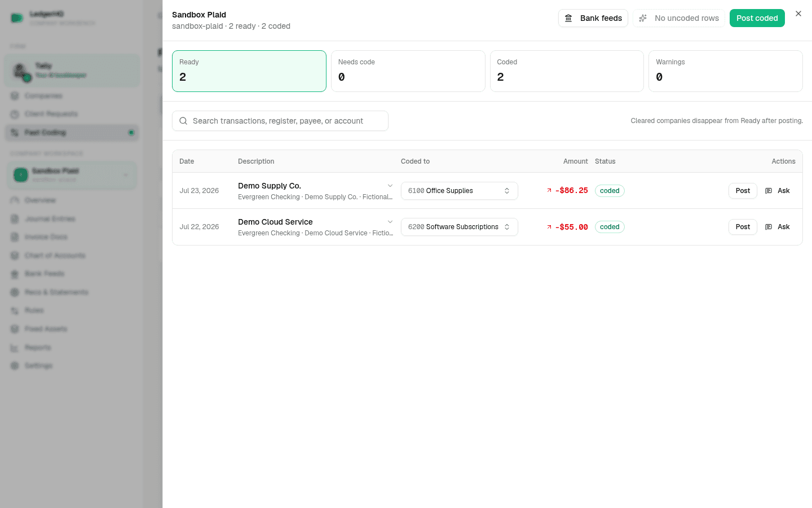Expand the Demo Supply Co. row details
Screen dimensions: 812x508
pyautogui.click(x=390, y=186)
